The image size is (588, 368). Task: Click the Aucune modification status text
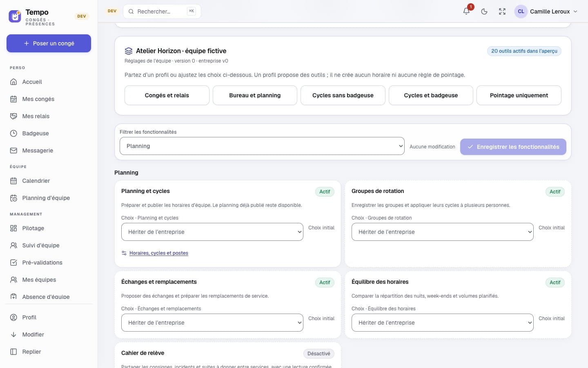432,147
